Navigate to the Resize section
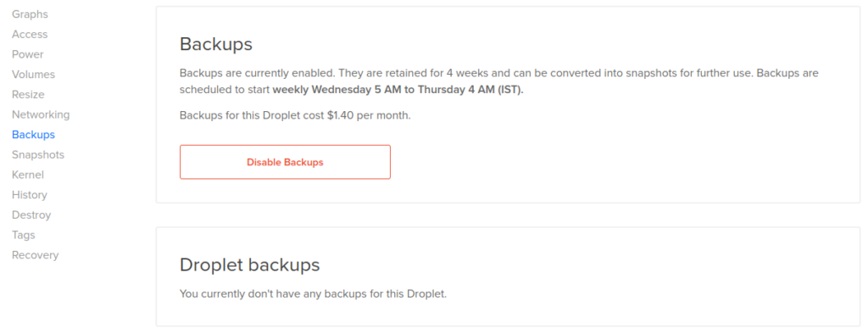This screenshot has width=868, height=334. tap(28, 95)
